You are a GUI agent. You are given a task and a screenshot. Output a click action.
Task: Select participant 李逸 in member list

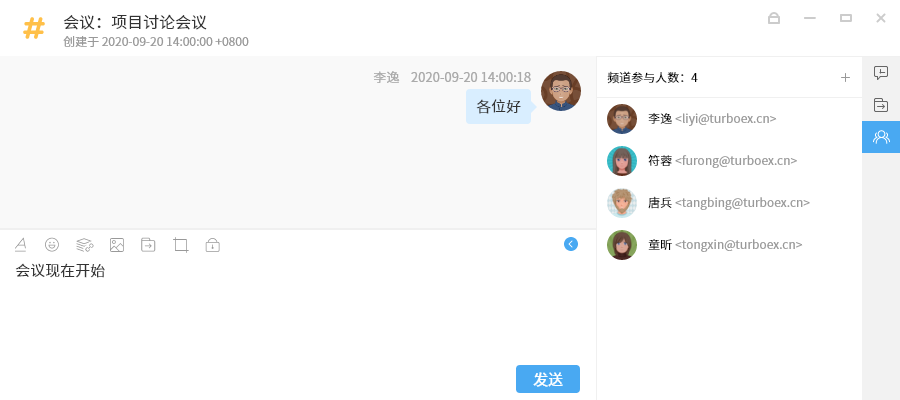tap(729, 119)
